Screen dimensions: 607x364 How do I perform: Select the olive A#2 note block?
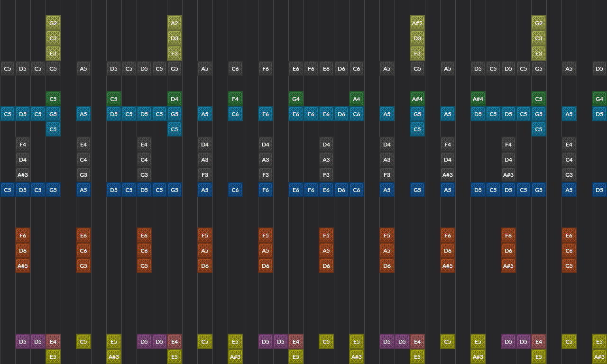(x=417, y=23)
